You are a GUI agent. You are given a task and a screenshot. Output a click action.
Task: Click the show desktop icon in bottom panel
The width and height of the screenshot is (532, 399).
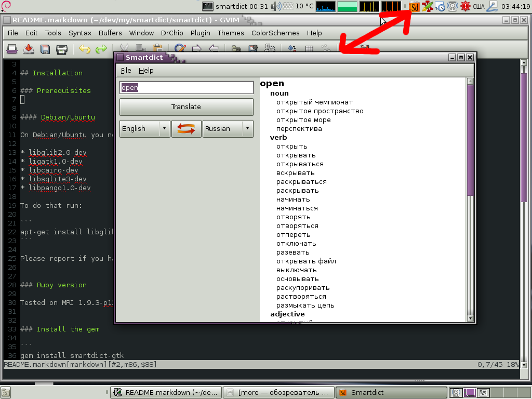[5, 393]
